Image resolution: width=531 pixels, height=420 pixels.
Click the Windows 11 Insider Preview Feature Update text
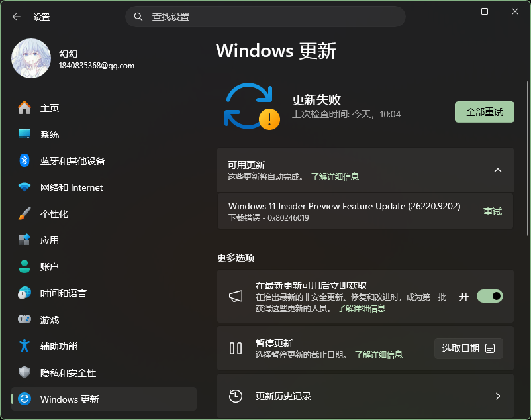click(x=344, y=206)
